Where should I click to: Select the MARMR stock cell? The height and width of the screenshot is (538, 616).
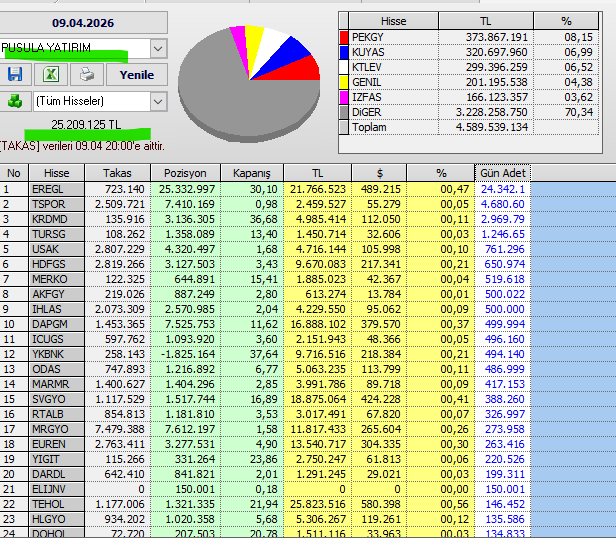pos(57,384)
